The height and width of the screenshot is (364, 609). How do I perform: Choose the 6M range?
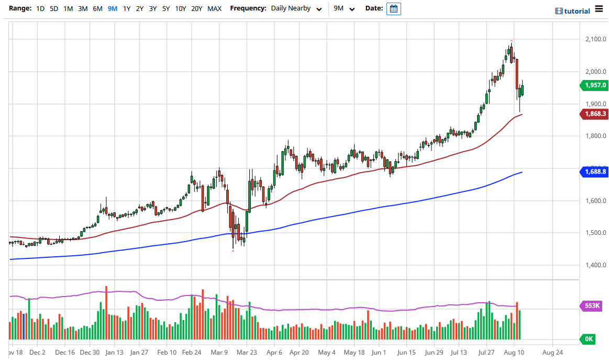(97, 9)
